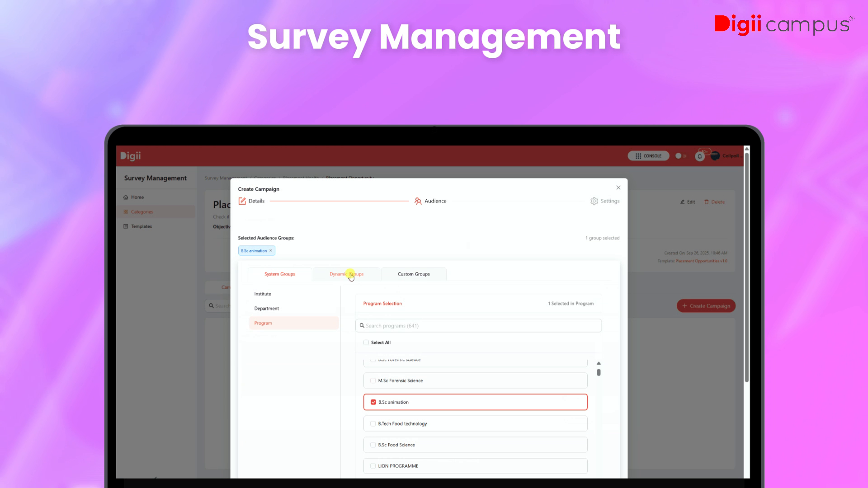Remove B.Sc animation chip with x icon
The height and width of the screenshot is (488, 868).
(271, 251)
